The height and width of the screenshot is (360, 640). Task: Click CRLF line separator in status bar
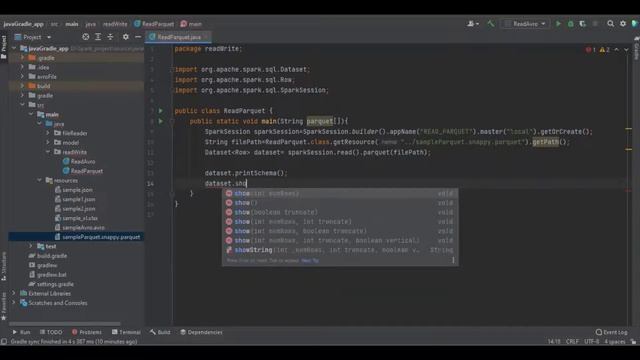[x=572, y=342]
